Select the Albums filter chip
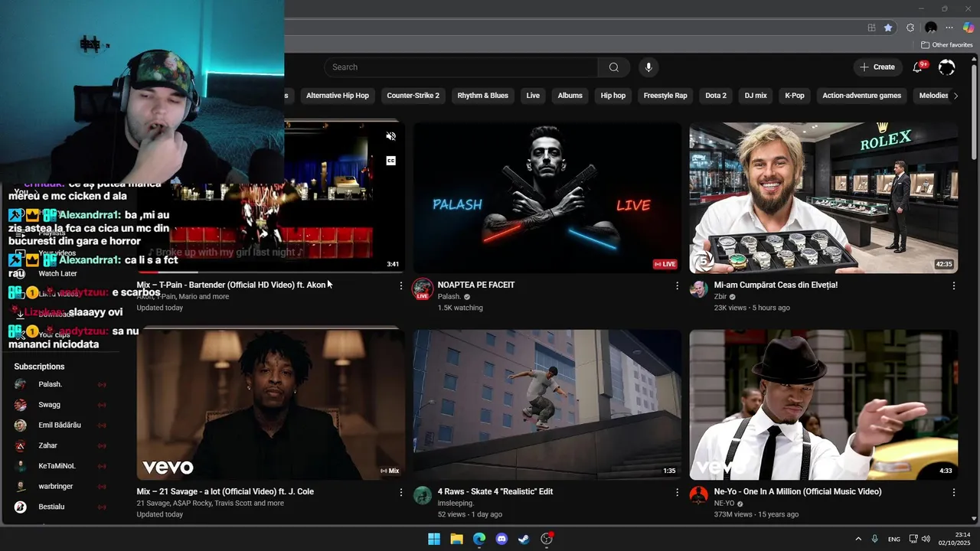 [570, 96]
